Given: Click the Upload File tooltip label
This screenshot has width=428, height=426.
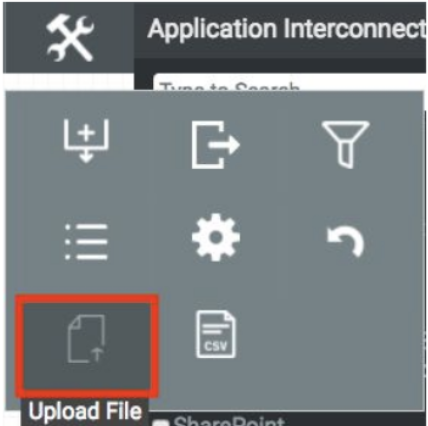Looking at the screenshot, I should click(85, 411).
